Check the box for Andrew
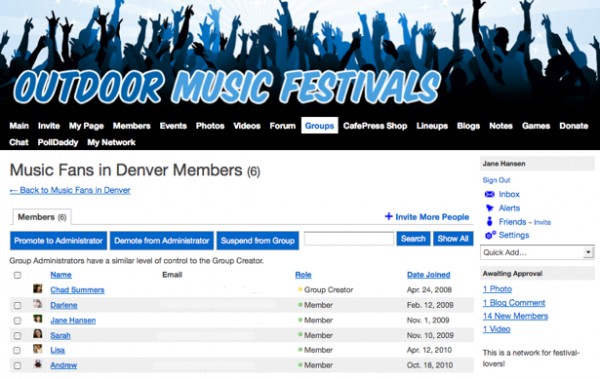The image size is (600, 379). (17, 366)
